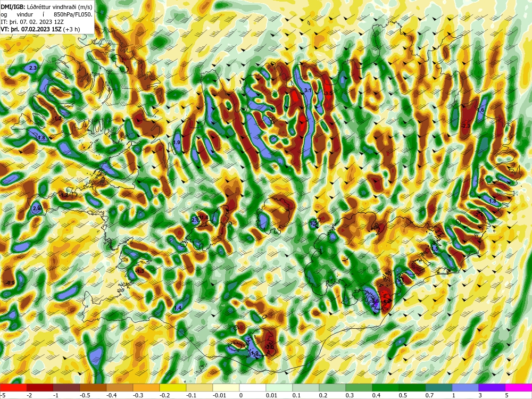Viewport: 532px width, 399px height.
Task: Click the teal legend swatch labeled 0.7
Action: pos(439,387)
